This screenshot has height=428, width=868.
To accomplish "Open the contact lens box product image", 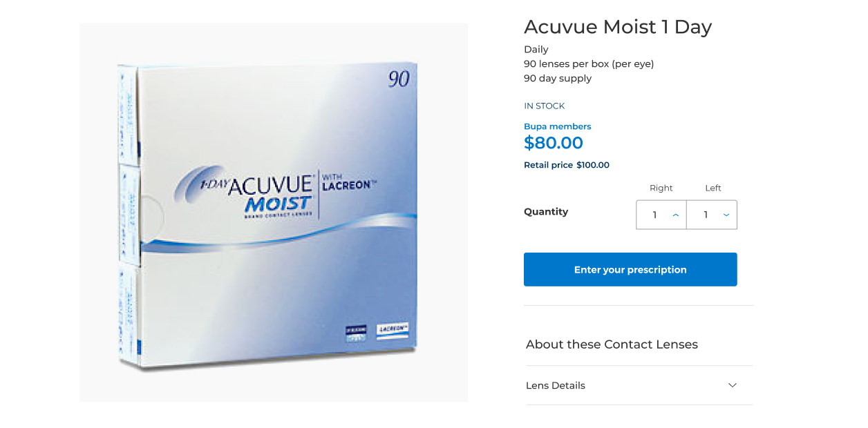I will point(274,213).
